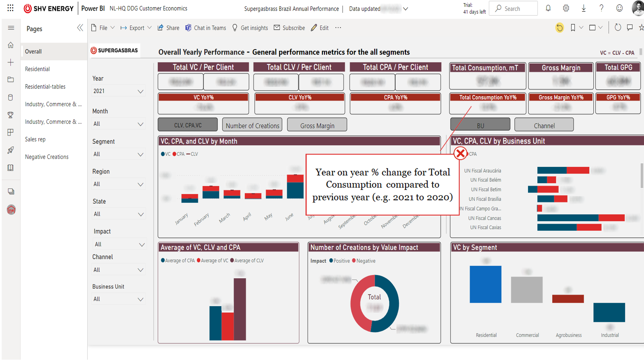Click the BU button
The width and height of the screenshot is (644, 362).
point(480,124)
